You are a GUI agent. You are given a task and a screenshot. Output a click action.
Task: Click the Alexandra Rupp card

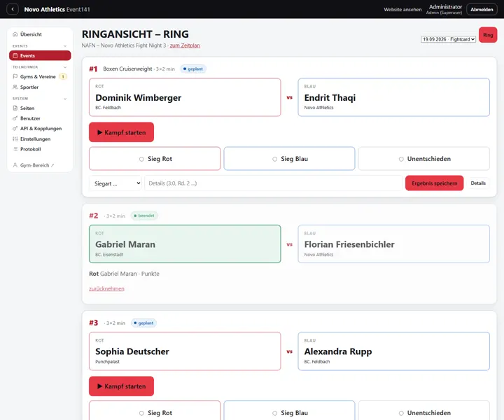(393, 351)
